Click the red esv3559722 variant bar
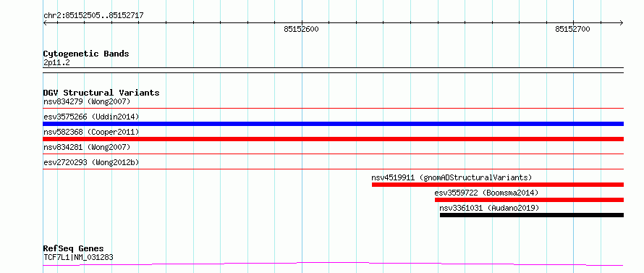This screenshot has height=273, width=644. pos(530,200)
